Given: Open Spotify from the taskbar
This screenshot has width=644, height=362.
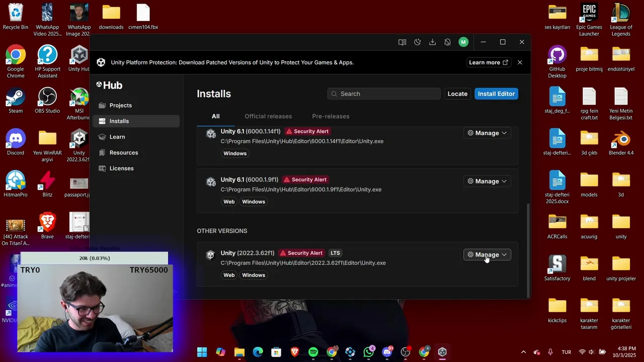Looking at the screenshot, I should click(x=313, y=352).
